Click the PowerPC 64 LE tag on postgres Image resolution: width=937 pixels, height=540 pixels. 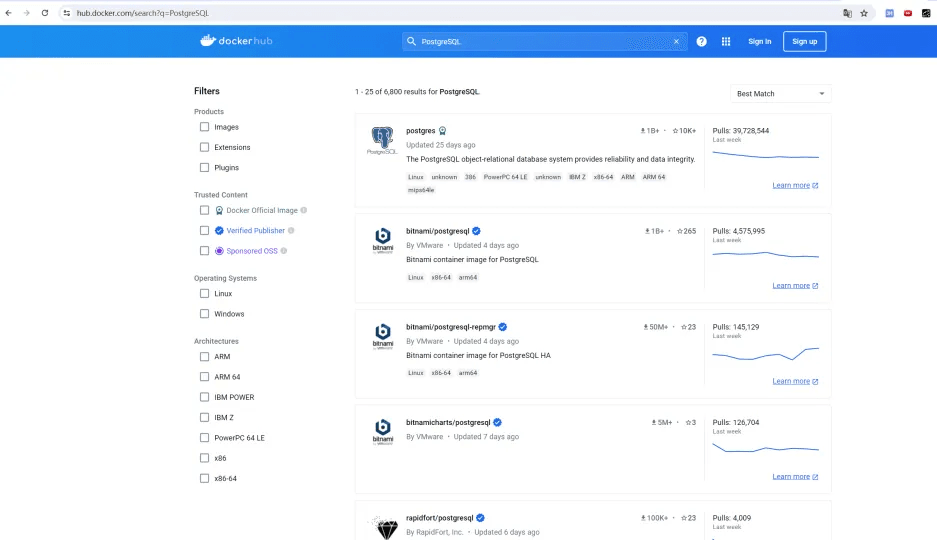pos(505,177)
